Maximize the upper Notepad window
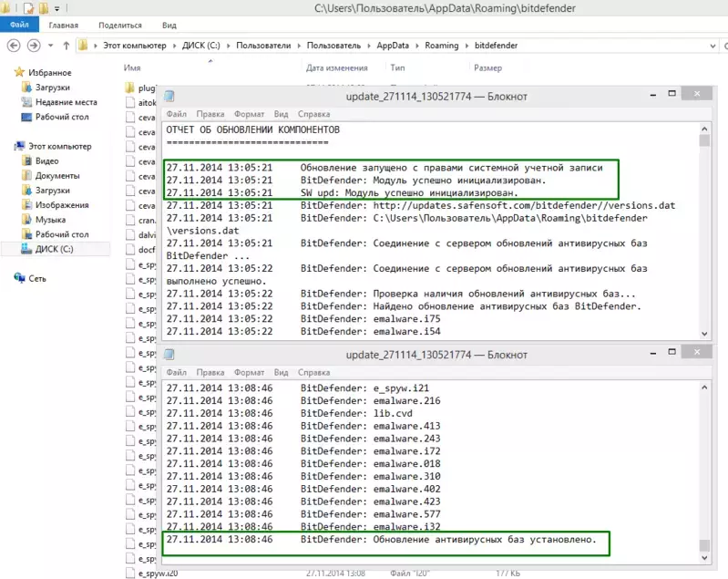Viewport: 728px width, 579px height. [x=672, y=94]
